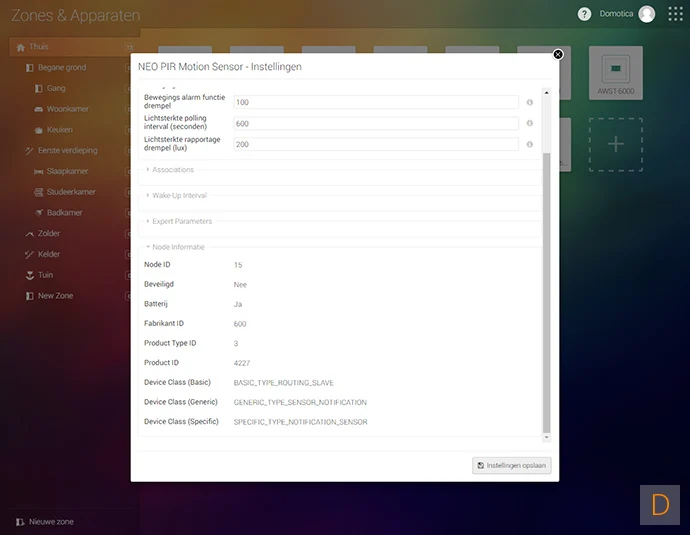690x535 pixels.
Task: Edit the Lichtsterkte rapportage drempel field
Action: (376, 144)
